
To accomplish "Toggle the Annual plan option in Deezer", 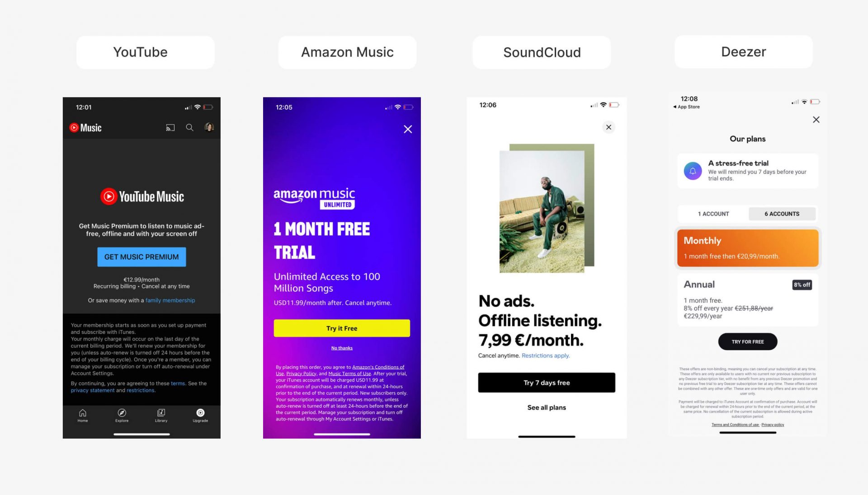I will click(748, 298).
